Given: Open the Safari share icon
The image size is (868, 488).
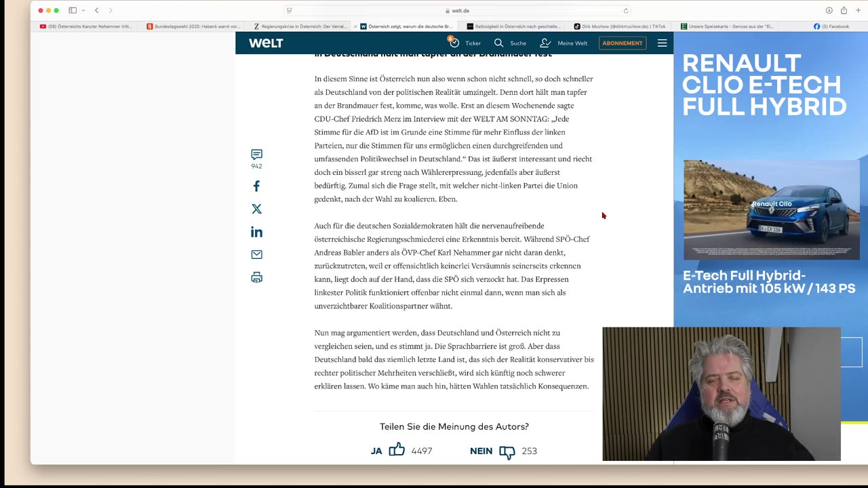Looking at the screenshot, I should point(844,10).
